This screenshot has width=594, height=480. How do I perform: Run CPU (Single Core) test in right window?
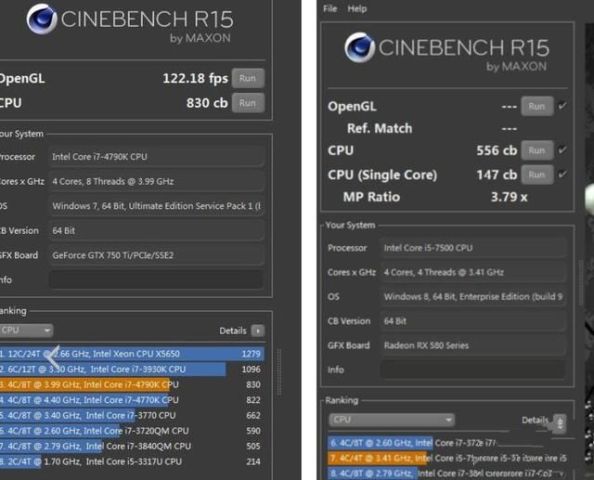(x=537, y=175)
